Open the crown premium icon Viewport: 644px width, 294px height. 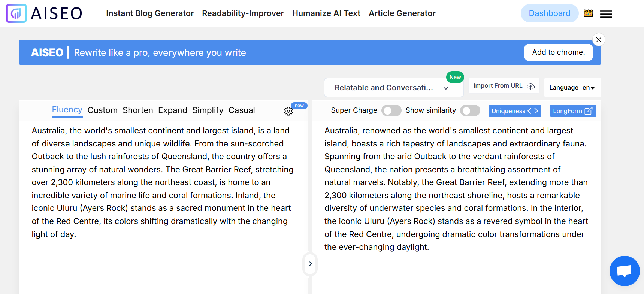[x=588, y=13]
